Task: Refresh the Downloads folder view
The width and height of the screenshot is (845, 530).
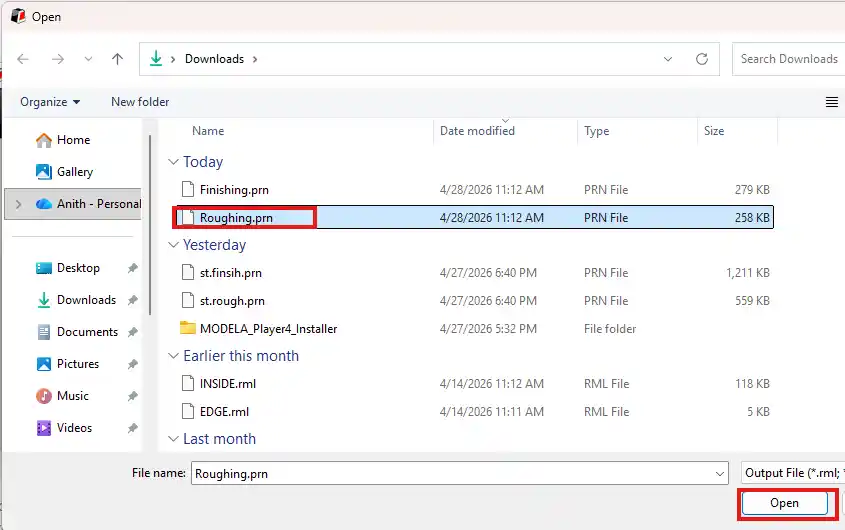Action: [x=702, y=59]
